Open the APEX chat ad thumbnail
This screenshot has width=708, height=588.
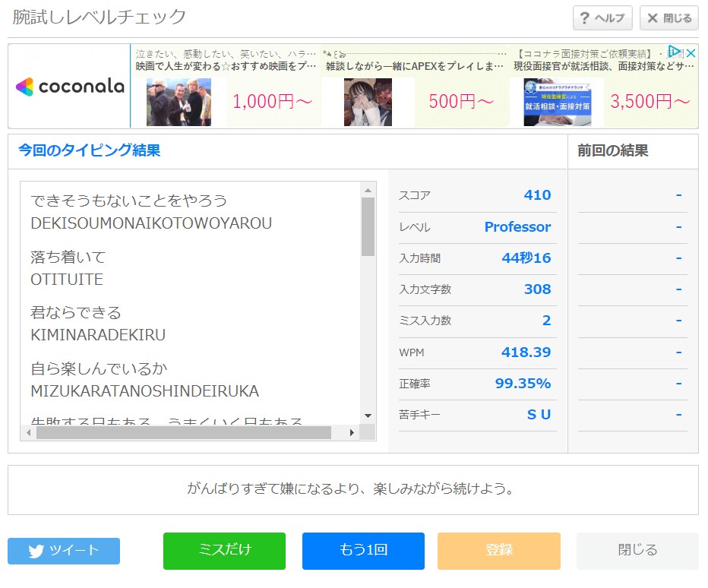point(368,102)
